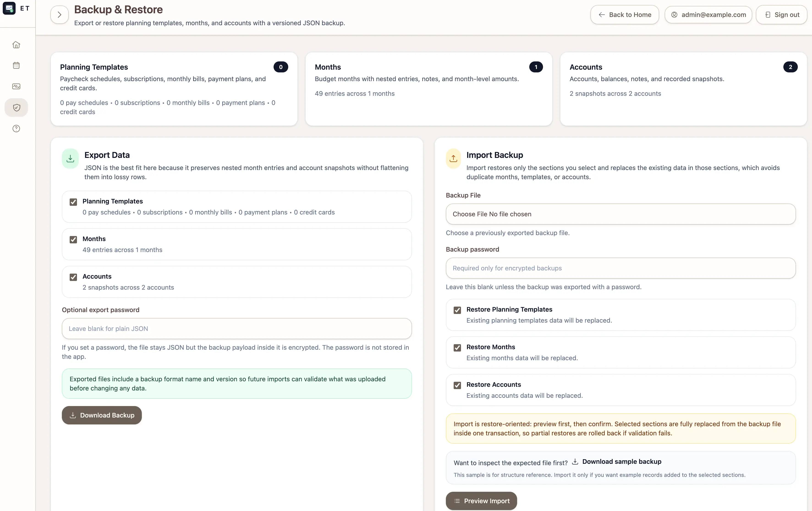Toggle the Months export checkbox
812x511 pixels.
click(73, 239)
